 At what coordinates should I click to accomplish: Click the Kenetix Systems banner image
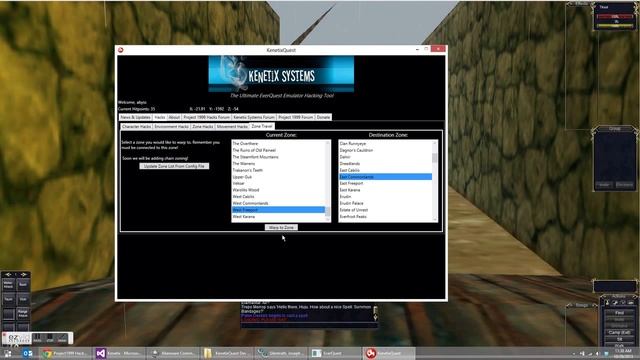pos(281,74)
